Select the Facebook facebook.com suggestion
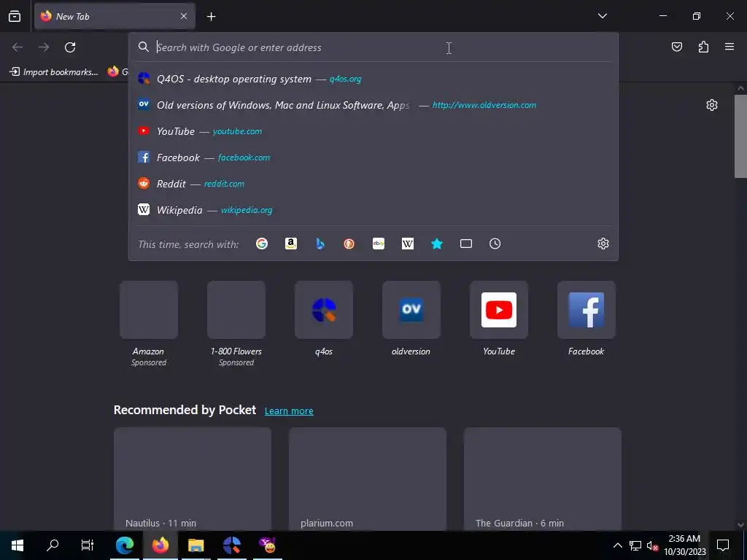Viewport: 747px width, 560px height. point(373,157)
